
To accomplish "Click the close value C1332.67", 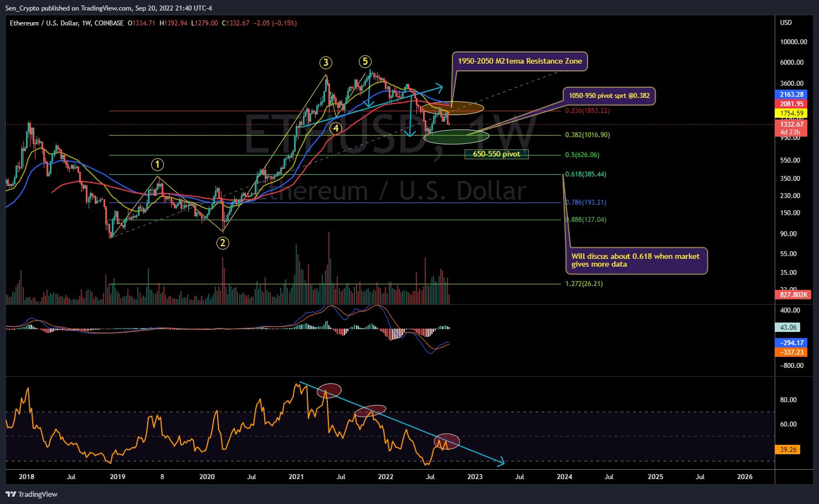I will pos(235,23).
